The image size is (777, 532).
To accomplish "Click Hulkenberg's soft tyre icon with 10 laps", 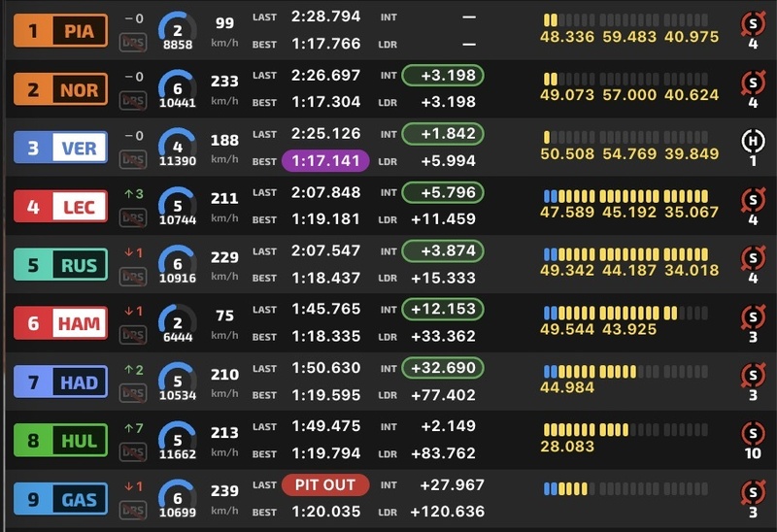I will pyautogui.click(x=753, y=434).
